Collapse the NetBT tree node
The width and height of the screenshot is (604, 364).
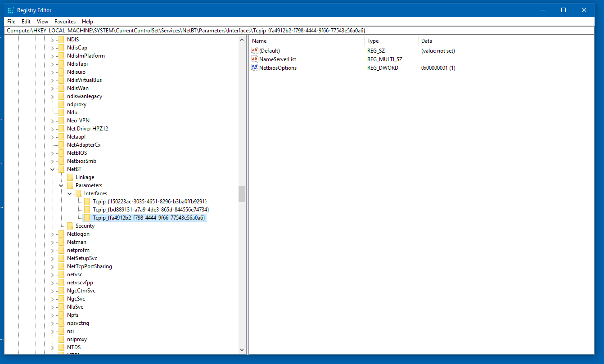click(53, 169)
